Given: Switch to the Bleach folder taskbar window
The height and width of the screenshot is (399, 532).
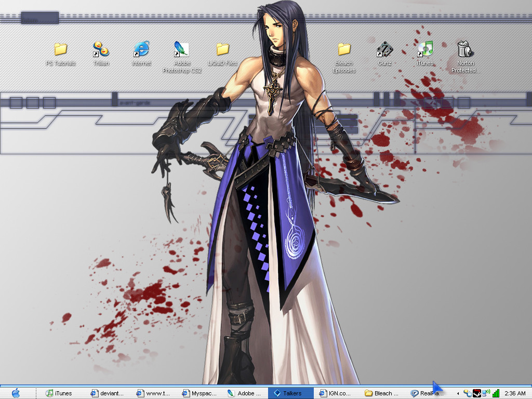Looking at the screenshot, I should click(x=382, y=393).
